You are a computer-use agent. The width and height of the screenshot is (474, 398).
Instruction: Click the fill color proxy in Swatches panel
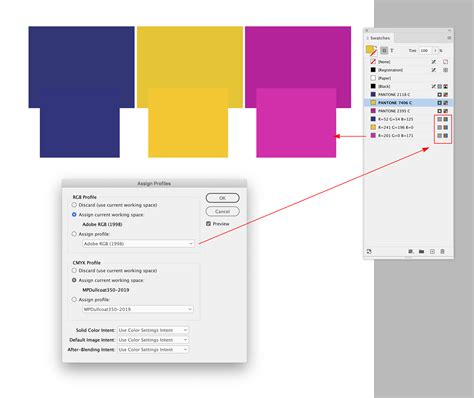369,49
